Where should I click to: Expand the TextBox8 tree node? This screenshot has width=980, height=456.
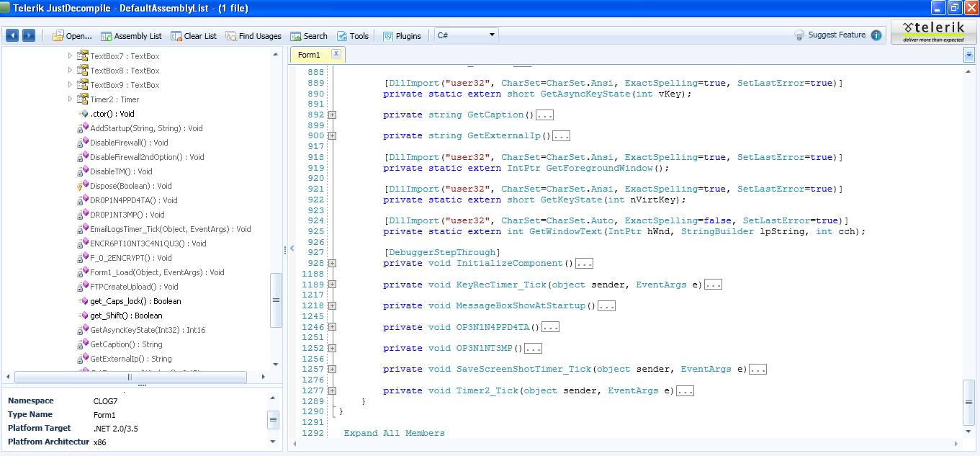click(x=70, y=70)
